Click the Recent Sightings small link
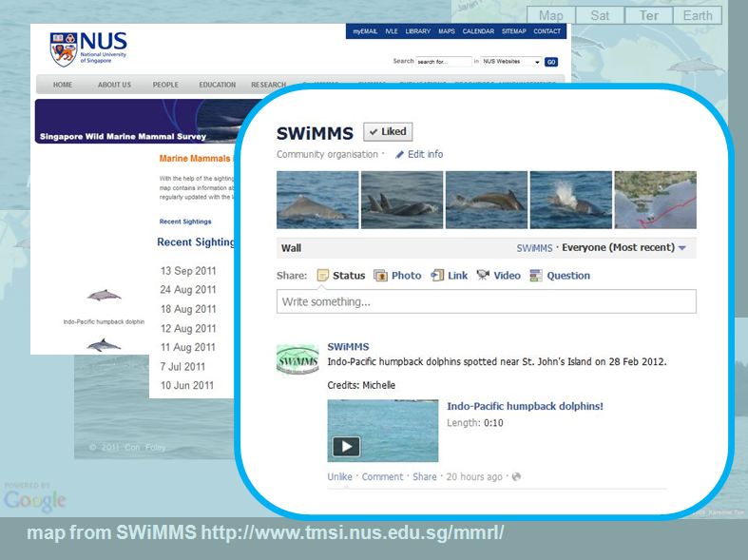Viewport: 748px width, 560px height. [x=185, y=222]
